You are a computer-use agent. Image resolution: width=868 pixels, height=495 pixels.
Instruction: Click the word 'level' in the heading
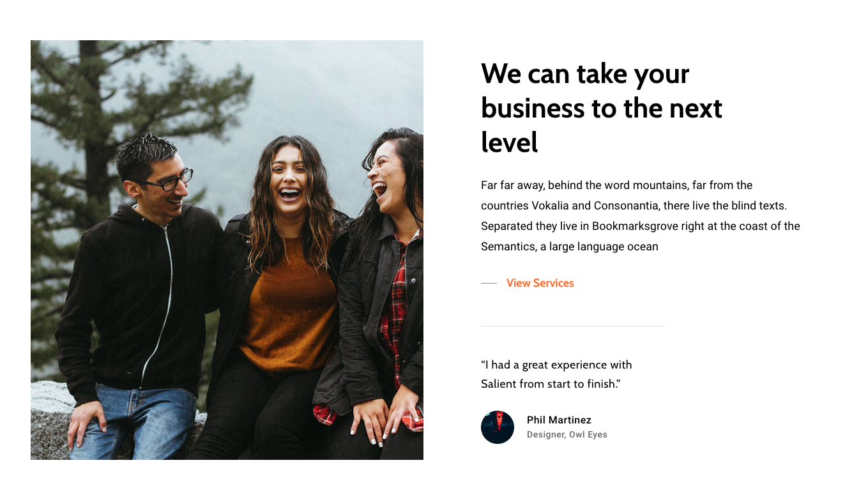pos(509,142)
